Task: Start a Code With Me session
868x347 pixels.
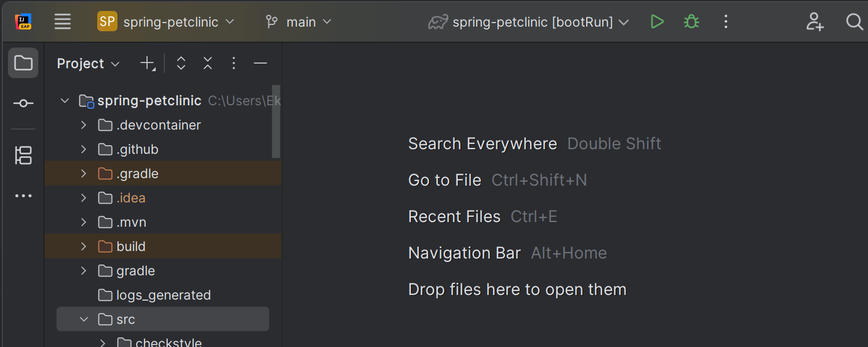Action: 815,21
